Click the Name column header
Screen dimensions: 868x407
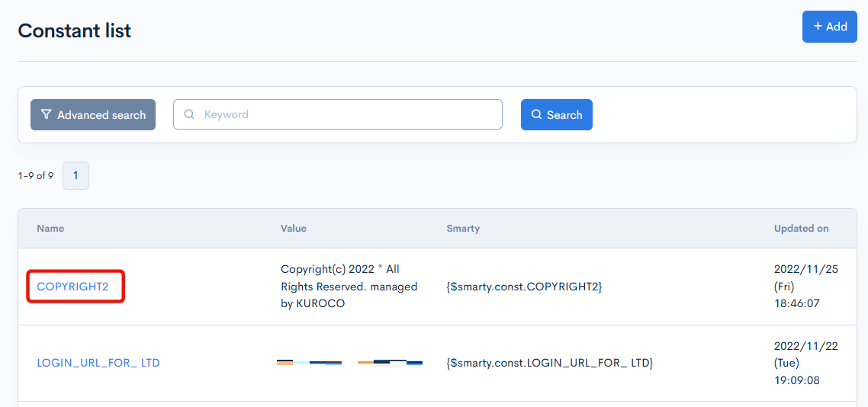tap(50, 229)
